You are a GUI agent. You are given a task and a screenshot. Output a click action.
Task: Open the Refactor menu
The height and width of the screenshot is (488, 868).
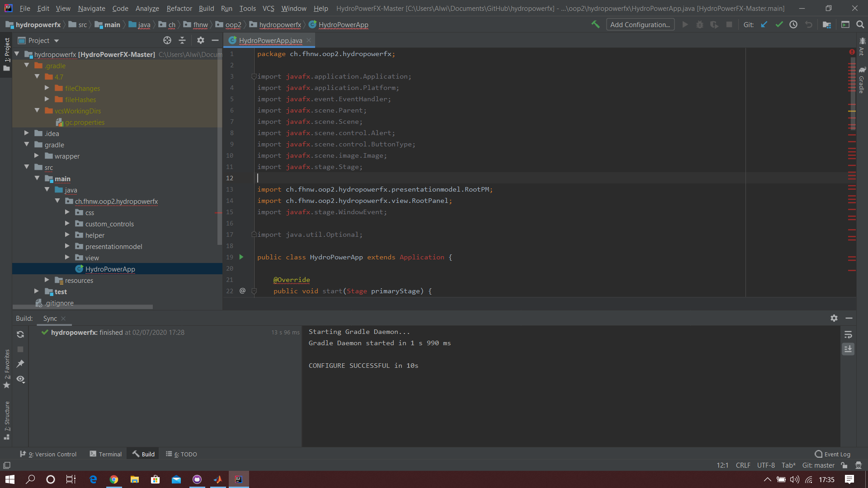tap(179, 8)
